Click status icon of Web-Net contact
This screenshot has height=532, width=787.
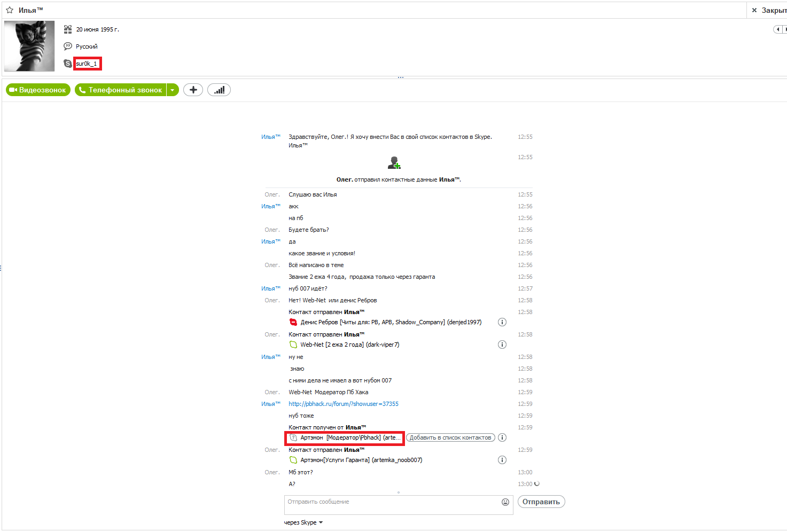(x=293, y=345)
